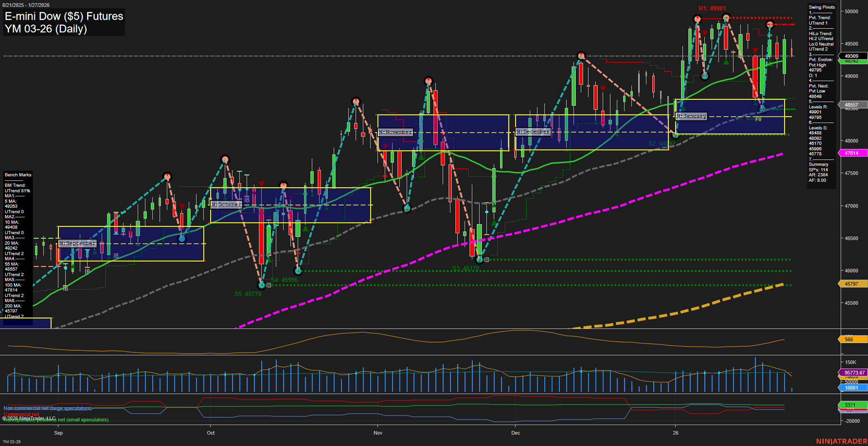Click the black 49309 price marker on the axis
The width and height of the screenshot is (868, 446).
point(852,56)
